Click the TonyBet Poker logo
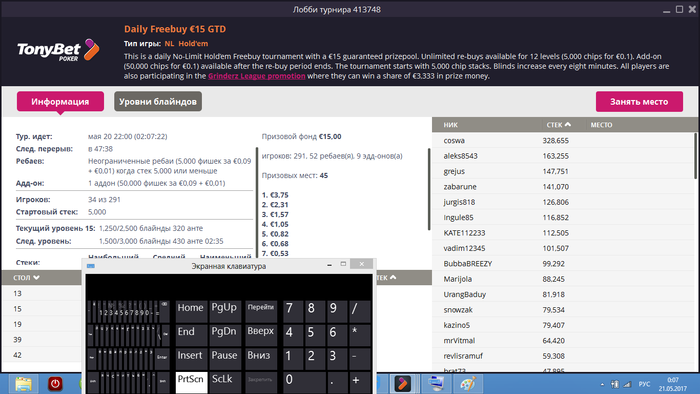The width and height of the screenshot is (700, 394). (58, 50)
